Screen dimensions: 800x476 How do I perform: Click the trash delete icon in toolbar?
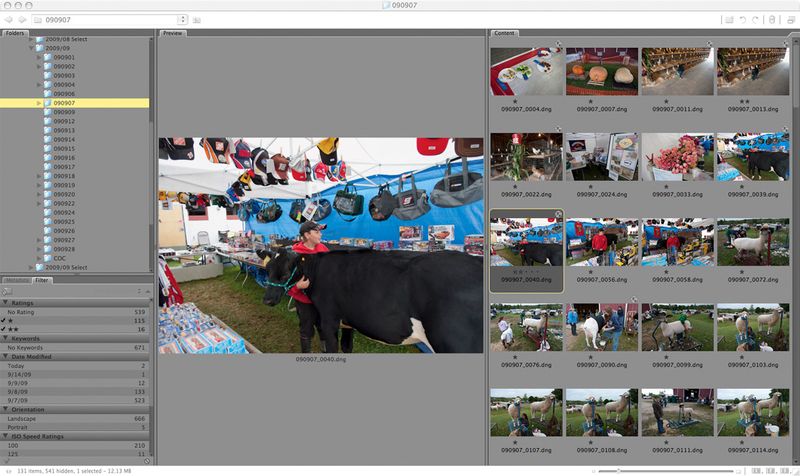[x=772, y=19]
